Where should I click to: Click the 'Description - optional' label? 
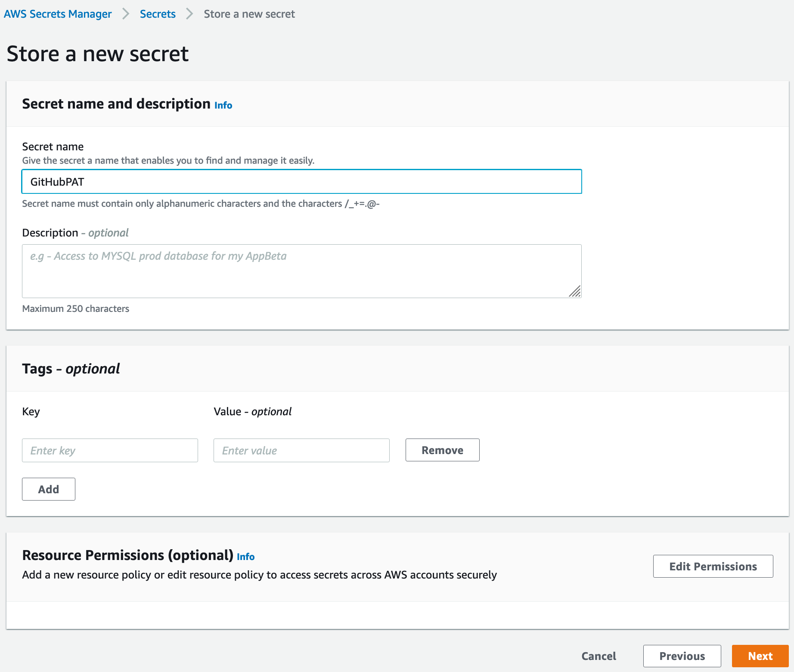75,233
